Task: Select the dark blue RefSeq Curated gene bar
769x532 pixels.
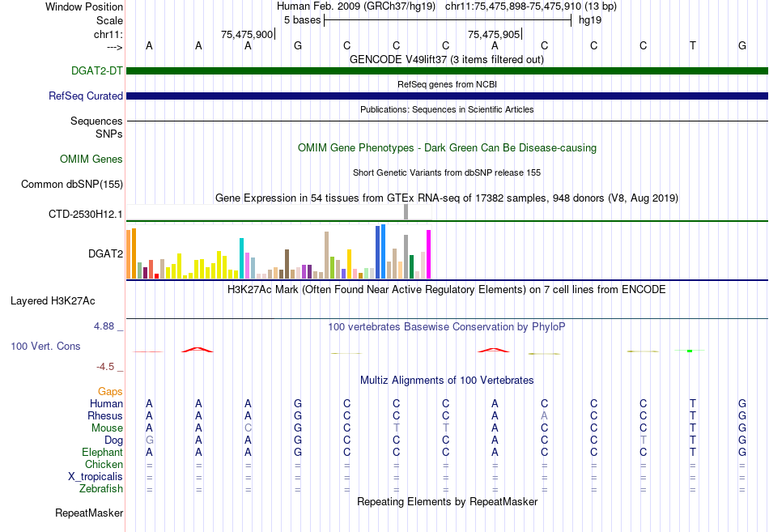Action: click(447, 96)
